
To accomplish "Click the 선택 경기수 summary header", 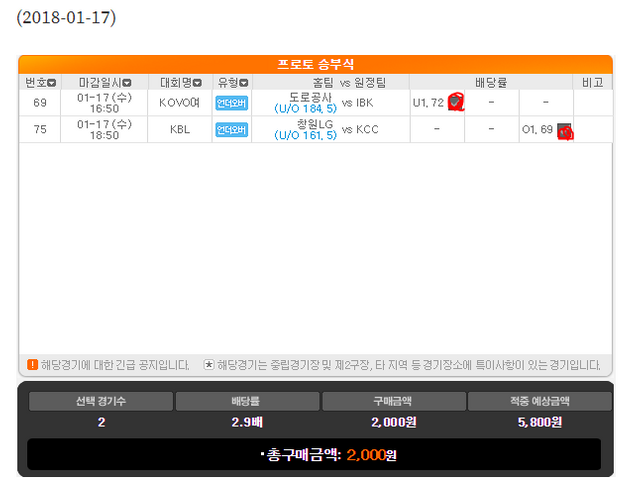I will (x=101, y=401).
